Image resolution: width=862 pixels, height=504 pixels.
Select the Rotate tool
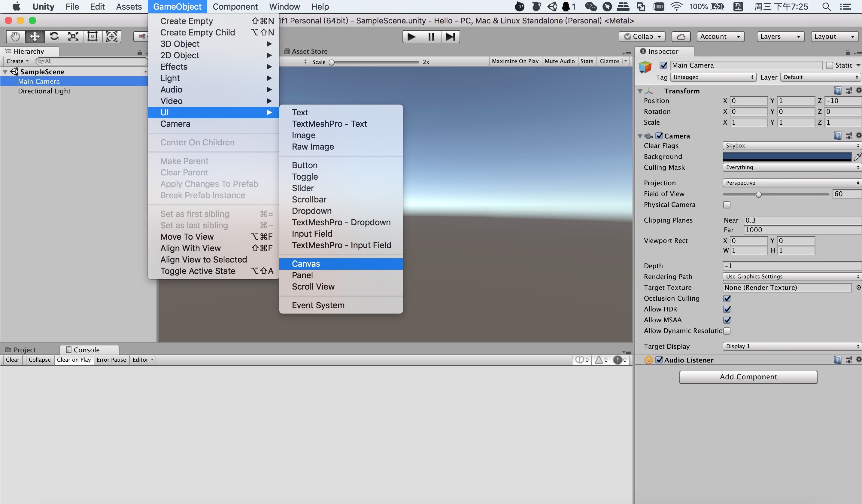[x=54, y=36]
